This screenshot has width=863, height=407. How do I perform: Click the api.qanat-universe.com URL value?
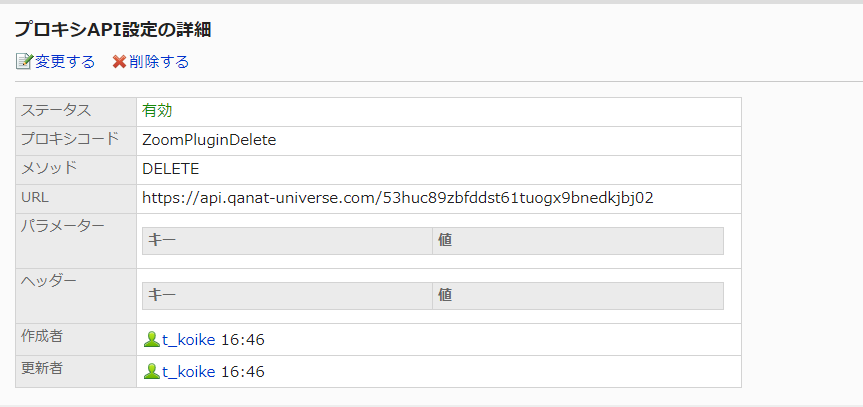pos(398,198)
